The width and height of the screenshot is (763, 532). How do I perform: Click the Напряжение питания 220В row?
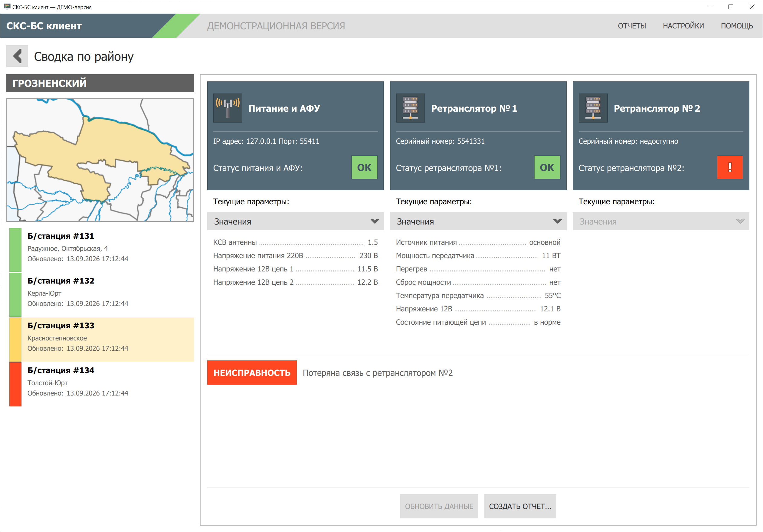(x=296, y=256)
